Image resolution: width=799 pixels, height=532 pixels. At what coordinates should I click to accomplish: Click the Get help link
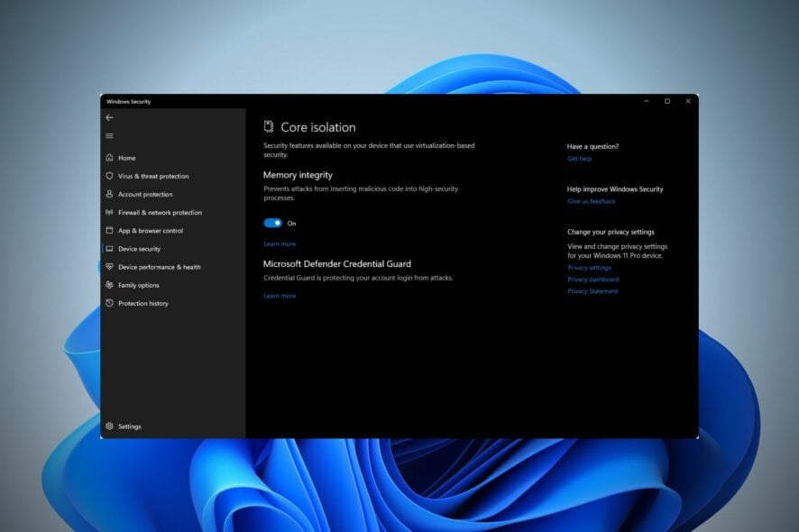579,159
